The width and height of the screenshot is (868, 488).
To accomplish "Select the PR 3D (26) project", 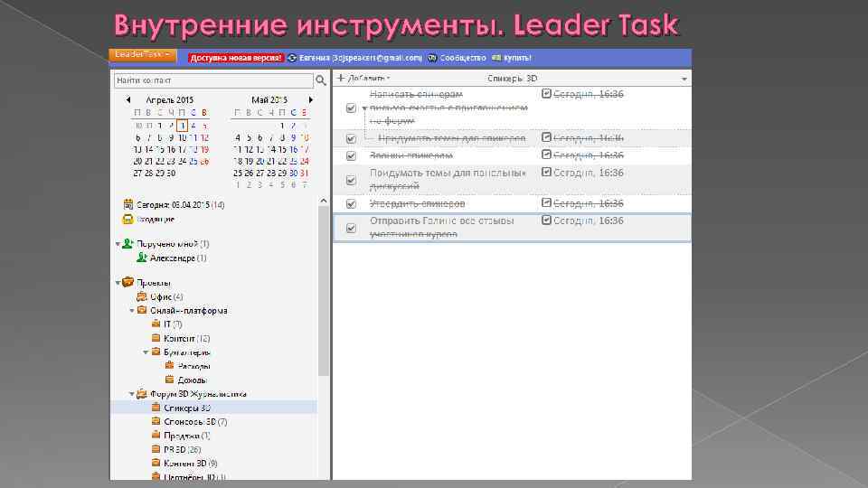I will click(x=182, y=449).
